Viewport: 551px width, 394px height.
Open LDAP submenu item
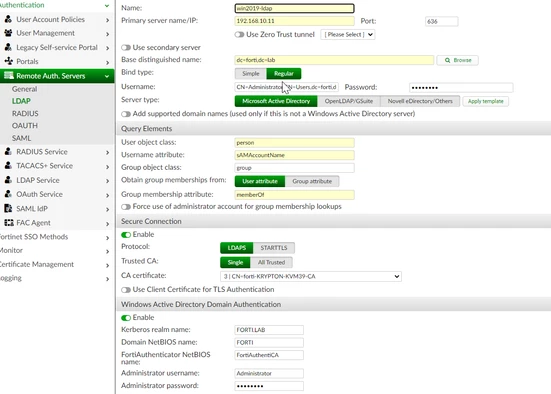click(21, 101)
